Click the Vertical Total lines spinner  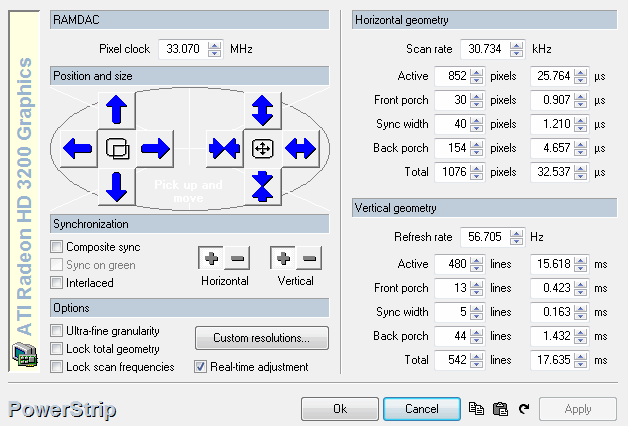[x=476, y=360]
